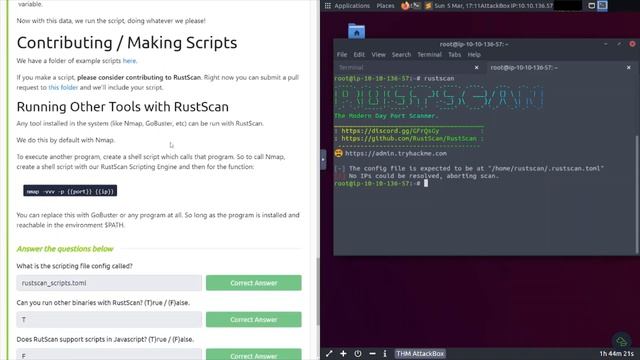The image size is (640, 360).
Task: Click the discord.gg link in the terminal output
Action: click(x=390, y=131)
